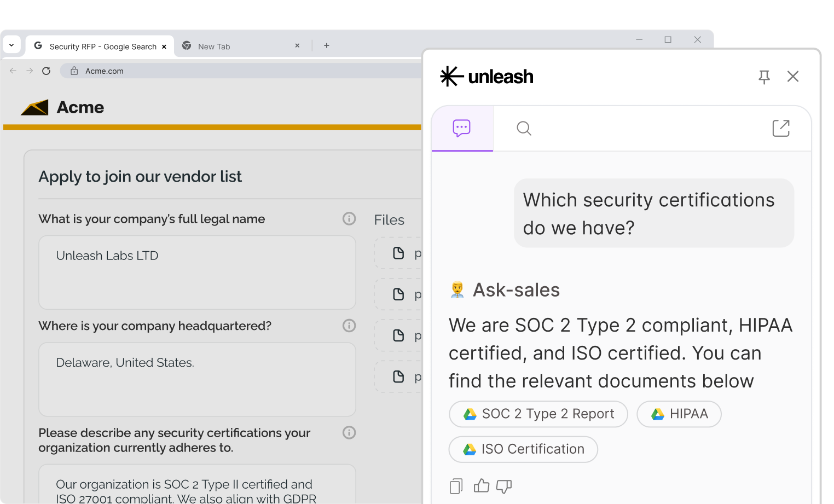Click the Ask-sales assistant avatar
Image resolution: width=834 pixels, height=504 pixels.
[x=457, y=289]
